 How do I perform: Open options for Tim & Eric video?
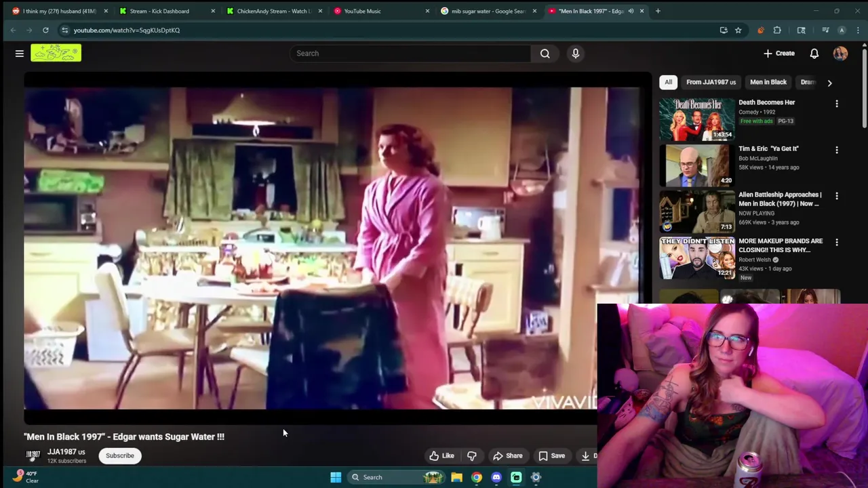tap(837, 150)
